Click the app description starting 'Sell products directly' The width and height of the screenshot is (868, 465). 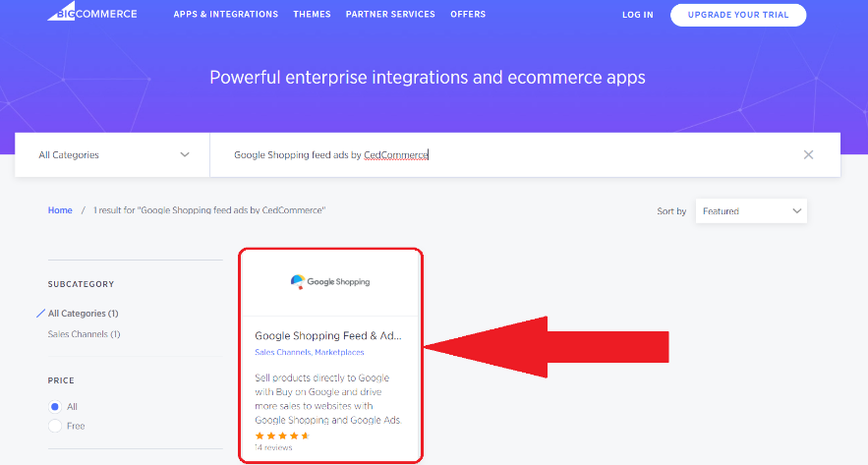[328, 399]
